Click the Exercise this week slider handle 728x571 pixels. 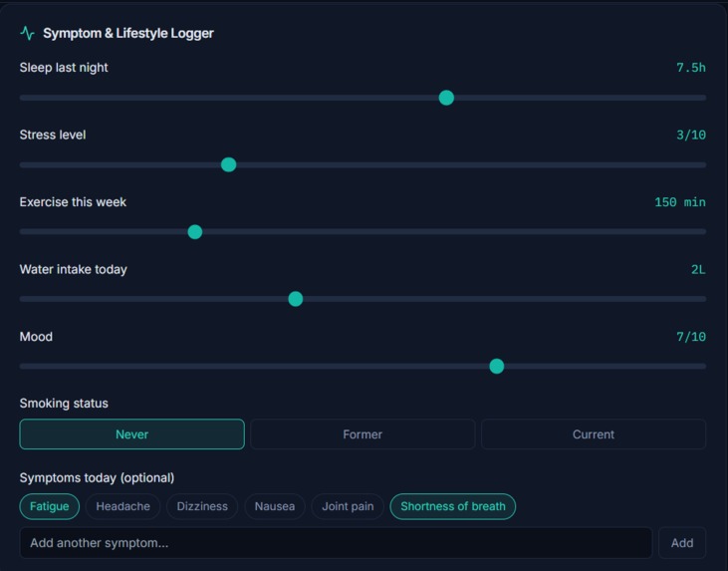coord(195,232)
